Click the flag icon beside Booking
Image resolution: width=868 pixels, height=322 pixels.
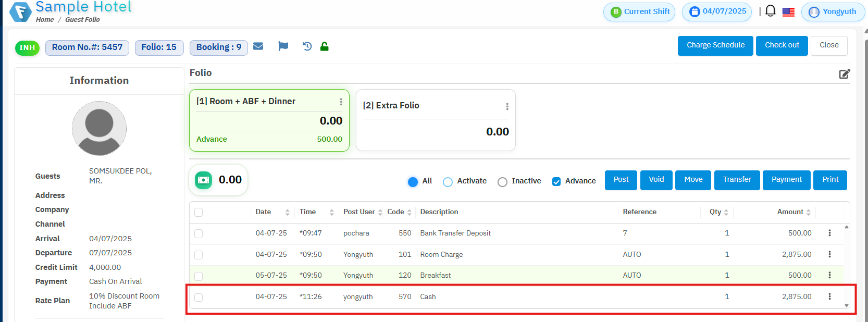click(283, 46)
